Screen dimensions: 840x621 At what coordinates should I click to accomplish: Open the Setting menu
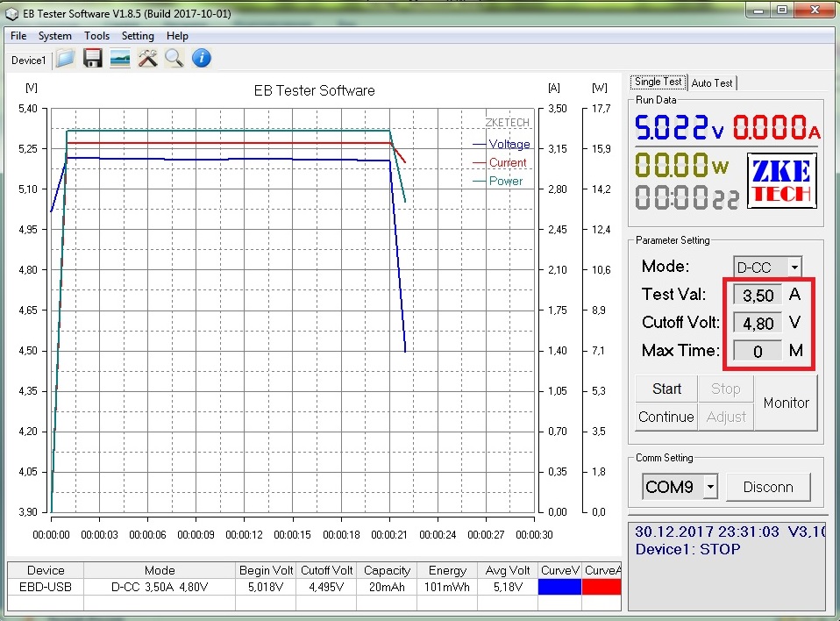(x=138, y=36)
